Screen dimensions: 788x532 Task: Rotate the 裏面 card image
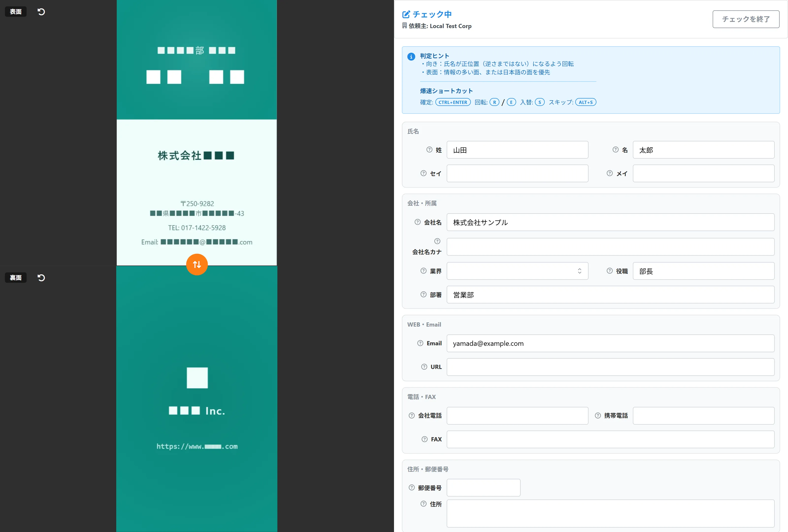(x=41, y=278)
